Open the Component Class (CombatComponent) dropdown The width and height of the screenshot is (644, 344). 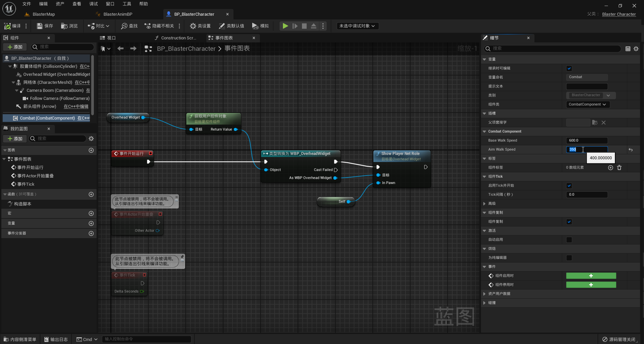pyautogui.click(x=588, y=105)
